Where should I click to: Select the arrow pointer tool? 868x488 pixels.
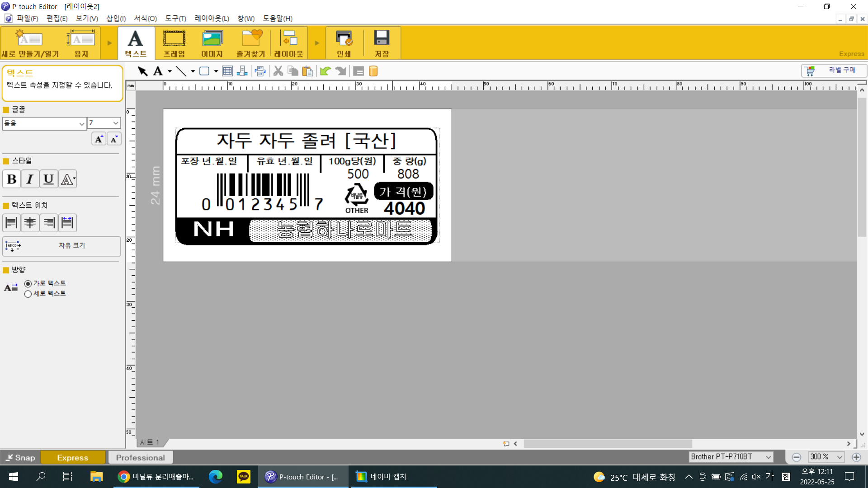pyautogui.click(x=142, y=71)
